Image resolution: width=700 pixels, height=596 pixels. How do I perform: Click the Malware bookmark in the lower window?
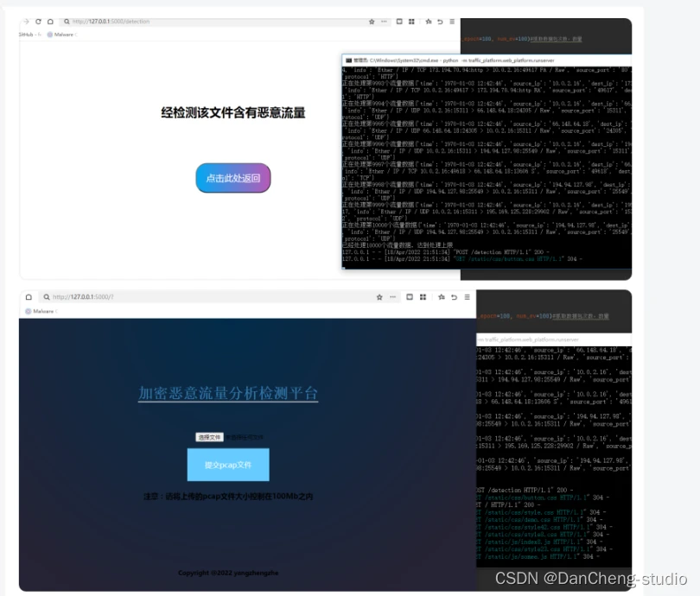[x=41, y=309]
